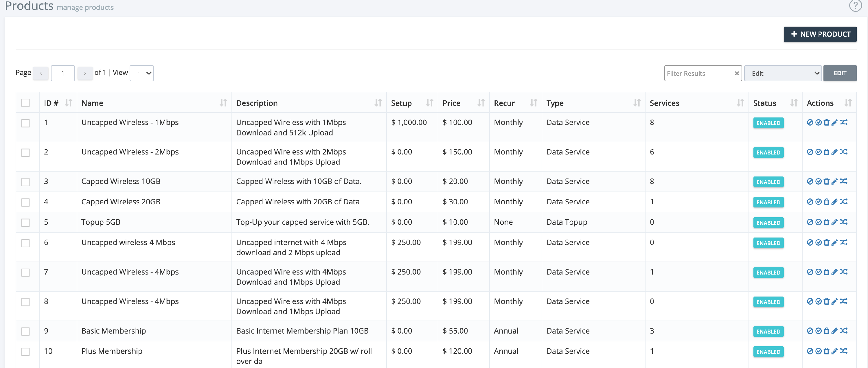
Task: Tick the checkbox for Capped Wireless 20GB
Action: tap(26, 202)
